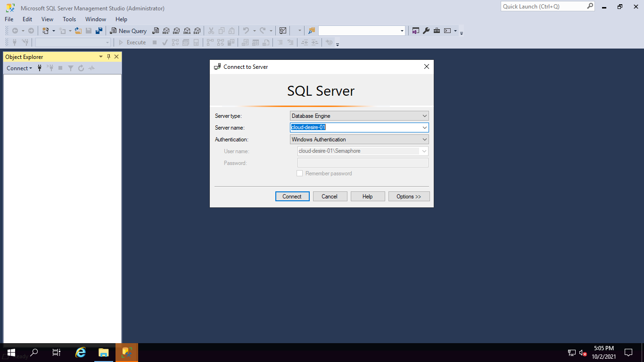
Task: Open the Properties Window wrench icon
Action: click(x=426, y=31)
